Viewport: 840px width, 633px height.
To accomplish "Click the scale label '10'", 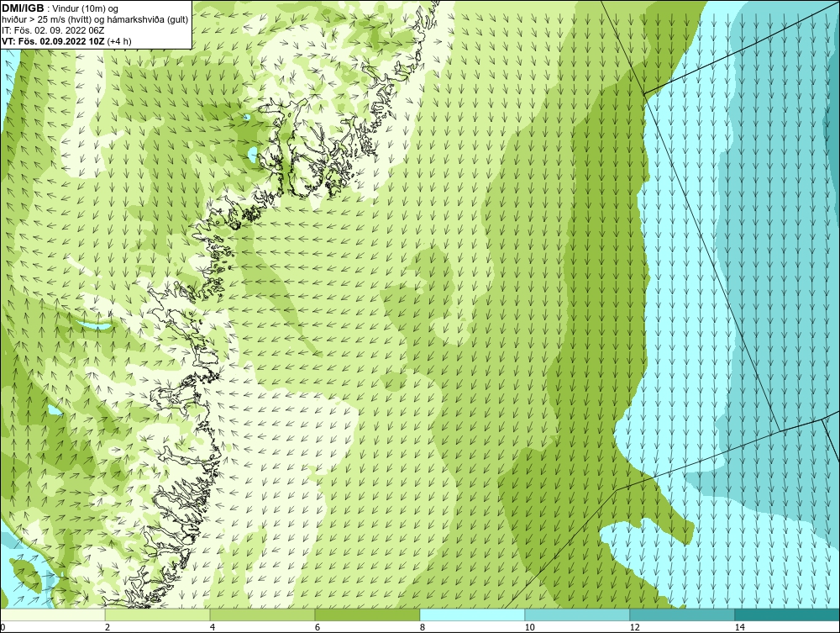I will (x=529, y=628).
